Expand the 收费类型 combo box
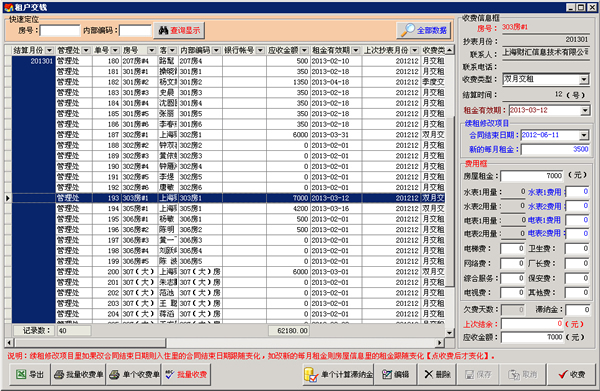Viewport: 600px width, 391px height. click(x=584, y=80)
